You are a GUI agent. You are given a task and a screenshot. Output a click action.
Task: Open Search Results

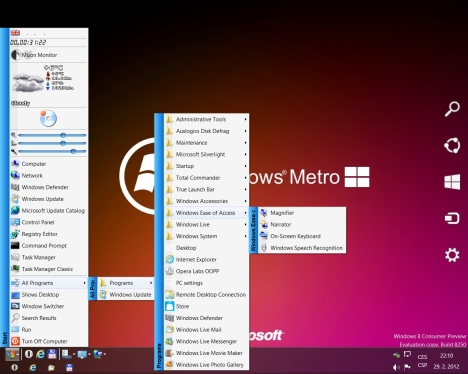pyautogui.click(x=49, y=318)
